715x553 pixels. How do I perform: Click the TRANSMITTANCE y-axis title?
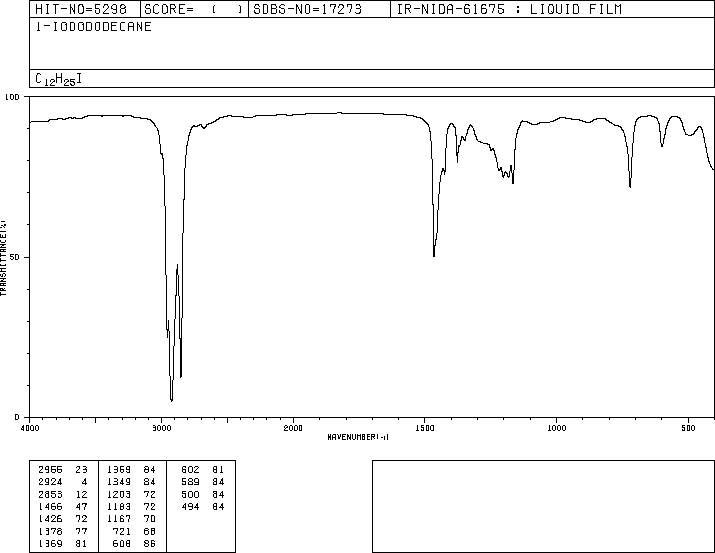coord(3,258)
